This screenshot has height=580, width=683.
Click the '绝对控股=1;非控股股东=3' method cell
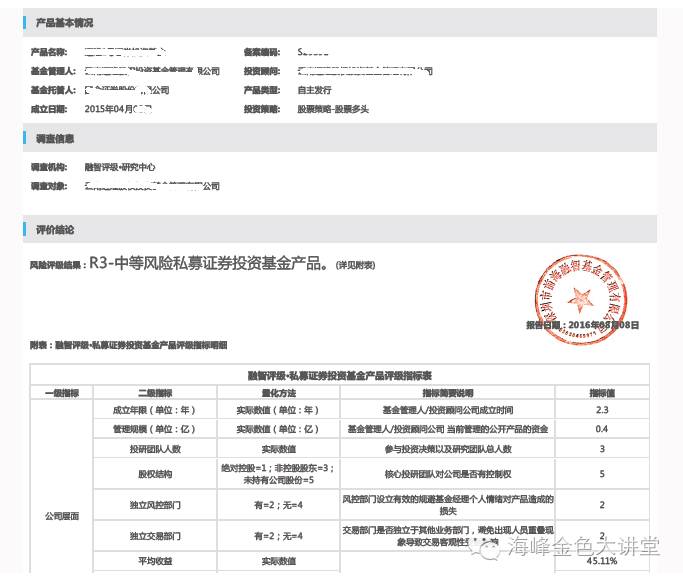pyautogui.click(x=278, y=474)
